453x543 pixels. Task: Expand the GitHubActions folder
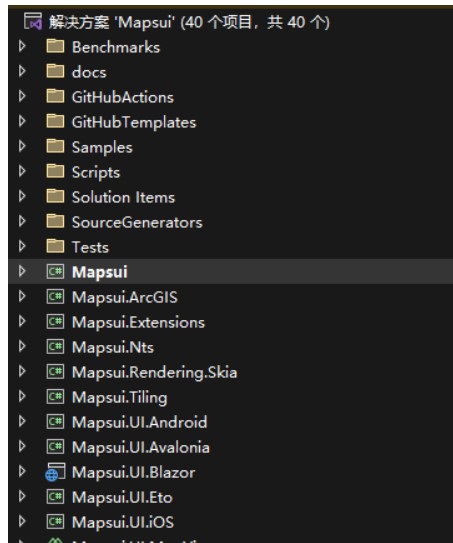click(22, 96)
